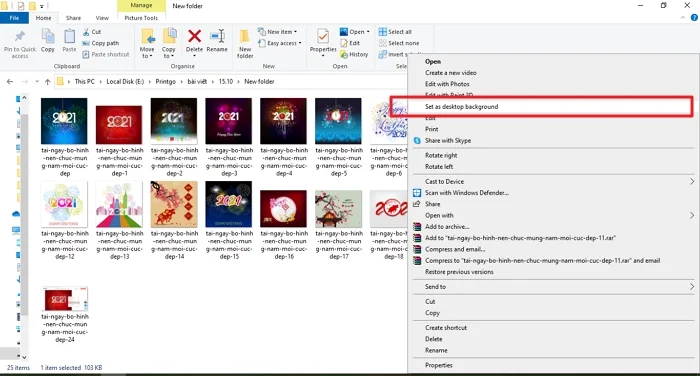Choose Create a new video
Viewport: 700px width, 376px height.
[451, 73]
